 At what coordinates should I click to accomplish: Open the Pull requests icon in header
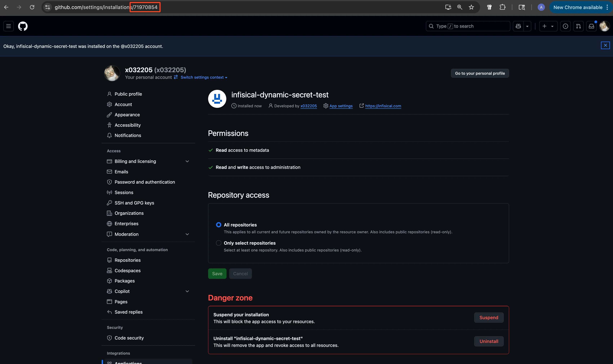(578, 26)
